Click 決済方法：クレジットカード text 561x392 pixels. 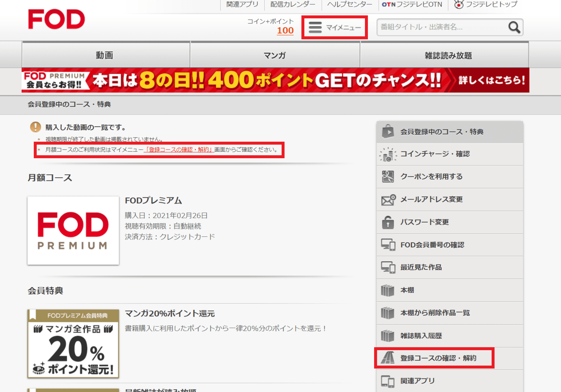tap(170, 237)
